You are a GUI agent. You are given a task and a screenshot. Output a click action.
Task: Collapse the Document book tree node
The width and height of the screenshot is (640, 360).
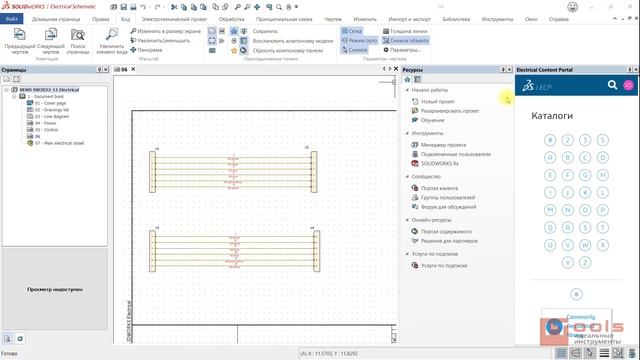point(14,96)
